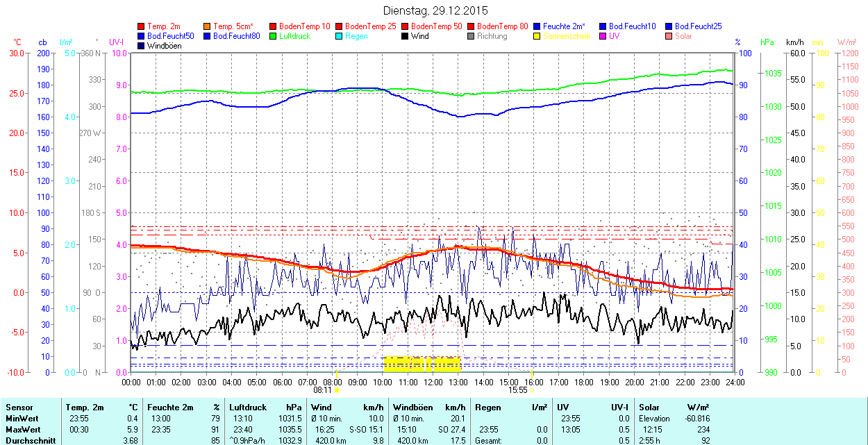Click the minimum temperature value 0.4
This screenshot has width=868, height=445.
point(133,419)
